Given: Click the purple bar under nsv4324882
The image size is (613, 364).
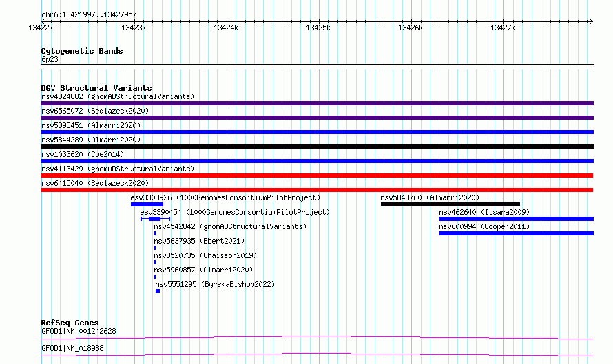Looking at the screenshot, I should (317, 103).
